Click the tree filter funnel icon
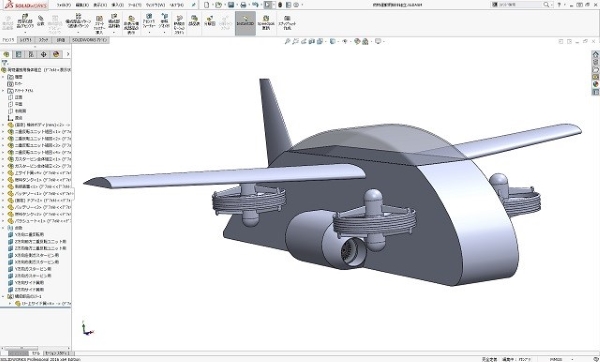Viewport: 600px width, 362px height. (5, 63)
